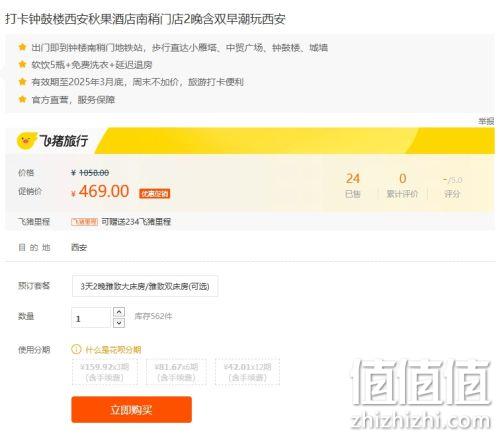Click the 飞猪里程 mileage badge icon
The height and width of the screenshot is (438, 500).
[x=84, y=222]
